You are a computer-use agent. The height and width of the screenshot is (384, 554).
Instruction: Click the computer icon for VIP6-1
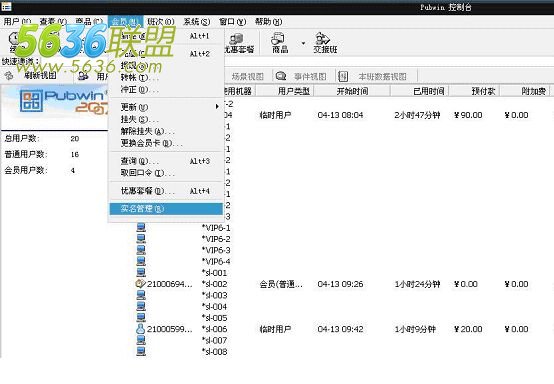141,228
